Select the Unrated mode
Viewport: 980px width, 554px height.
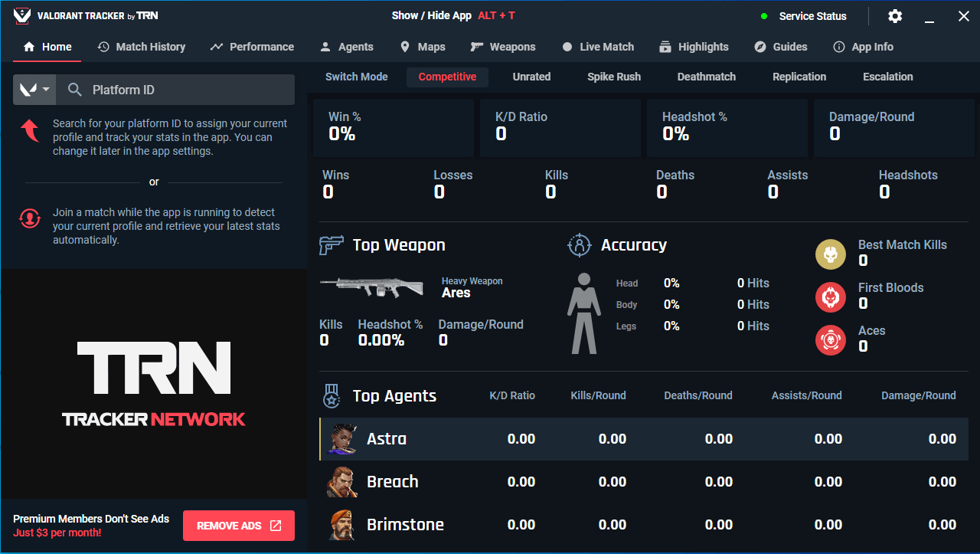pos(531,77)
